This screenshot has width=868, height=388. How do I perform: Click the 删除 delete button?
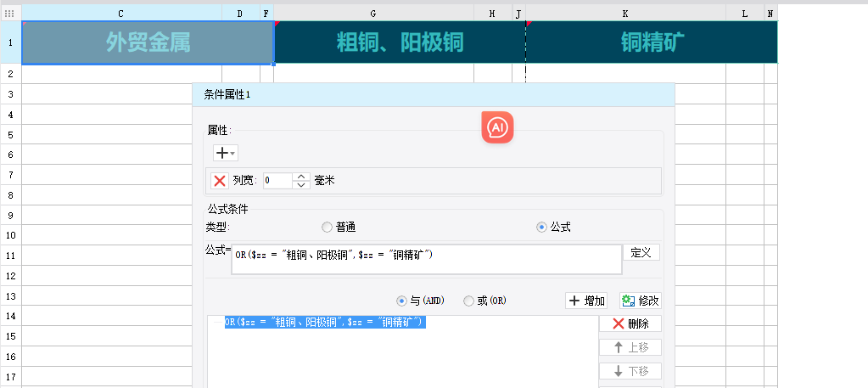tap(630, 323)
